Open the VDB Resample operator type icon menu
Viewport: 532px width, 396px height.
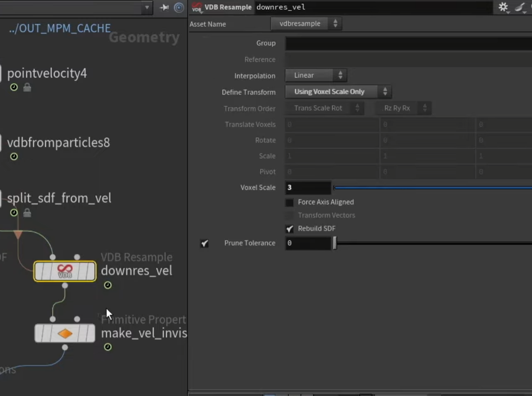coord(197,7)
